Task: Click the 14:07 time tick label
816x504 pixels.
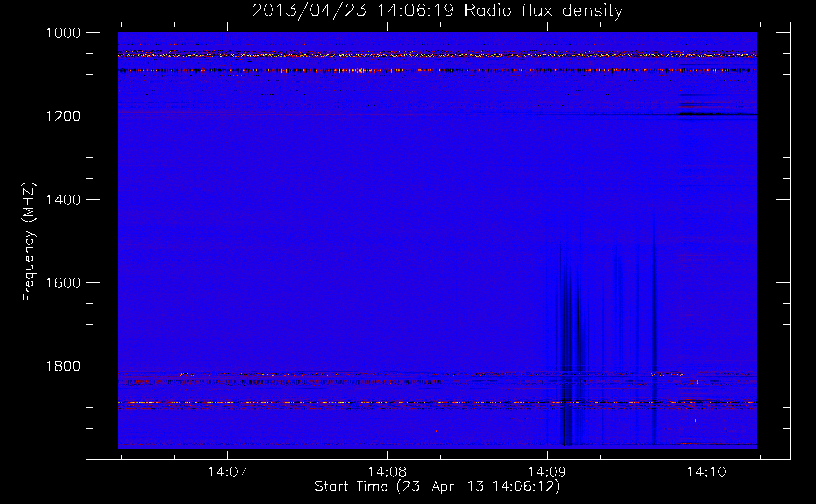Action: coord(227,472)
